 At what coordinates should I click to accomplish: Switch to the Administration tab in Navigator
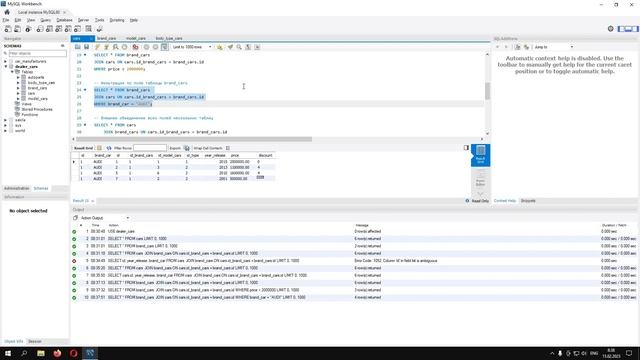tap(17, 189)
